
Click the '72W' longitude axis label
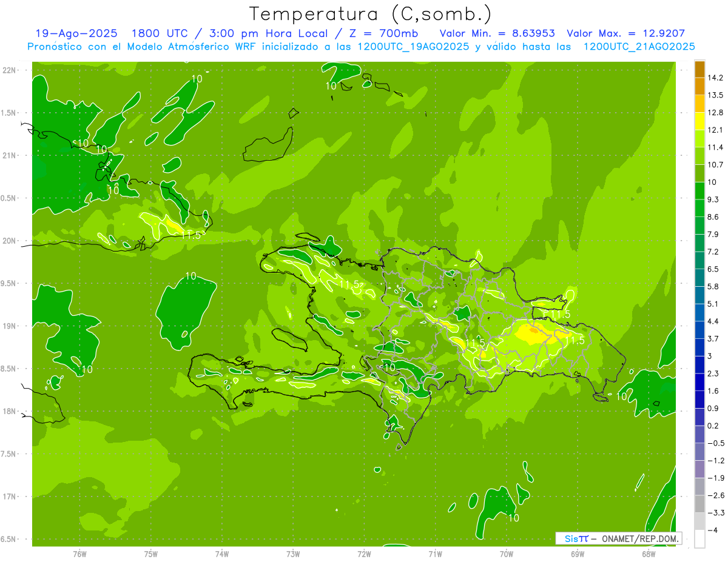(x=364, y=554)
